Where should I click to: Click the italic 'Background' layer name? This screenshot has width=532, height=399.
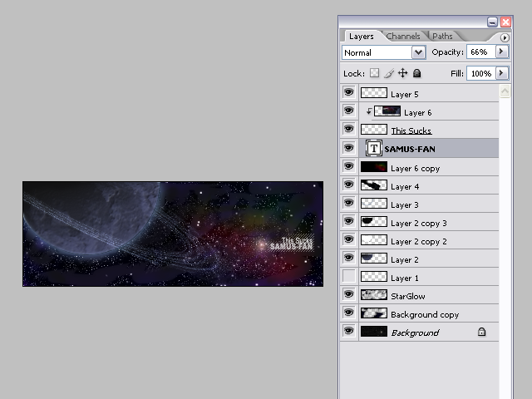415,332
